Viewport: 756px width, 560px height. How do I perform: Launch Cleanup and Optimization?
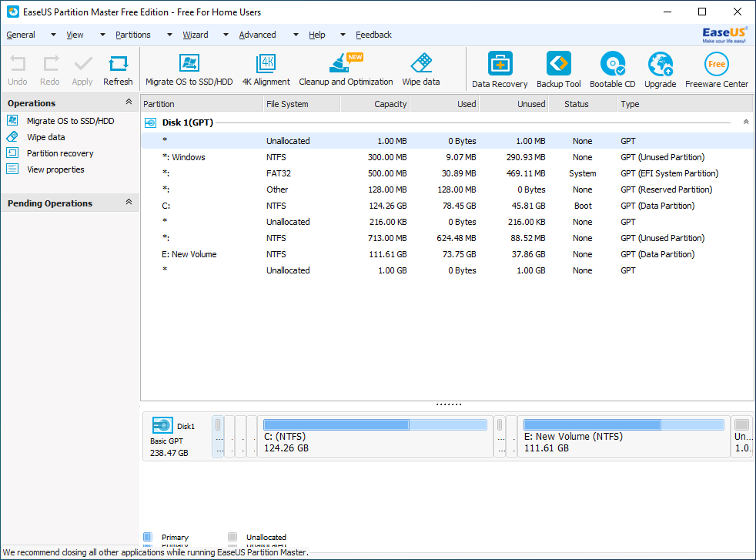[x=345, y=65]
